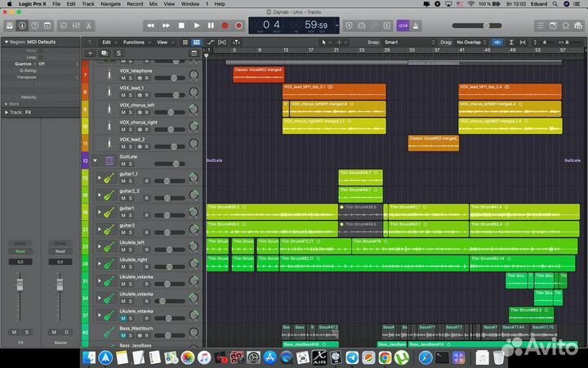The image size is (588, 368).
Task: Click the global Solo S button in track header
Action: [x=118, y=53]
